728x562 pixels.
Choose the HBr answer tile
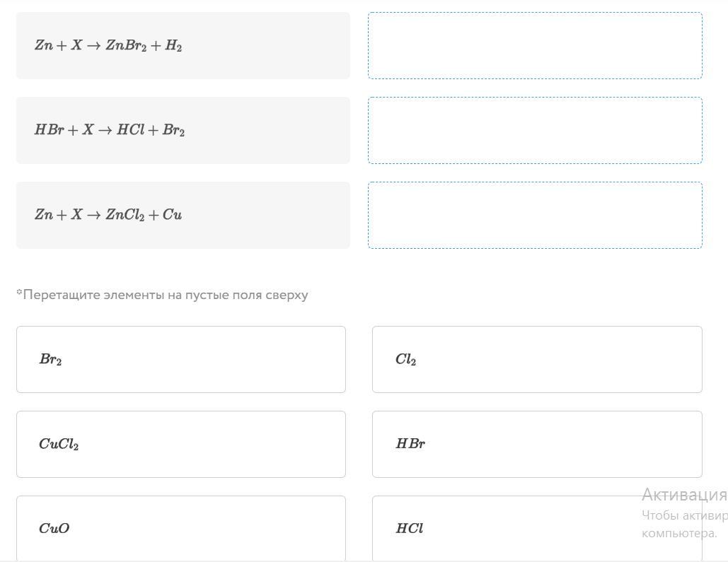pos(536,444)
